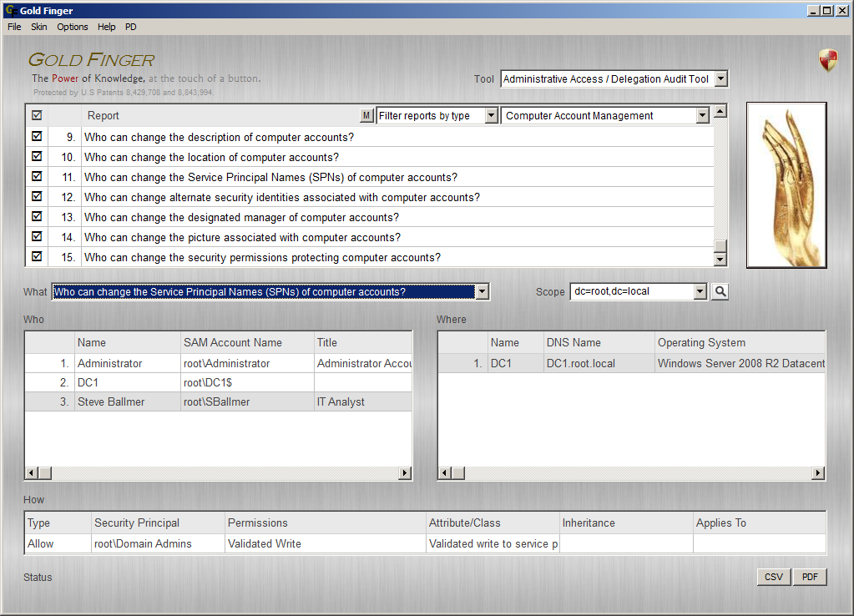Click the shield emblem in the top right

click(x=827, y=60)
